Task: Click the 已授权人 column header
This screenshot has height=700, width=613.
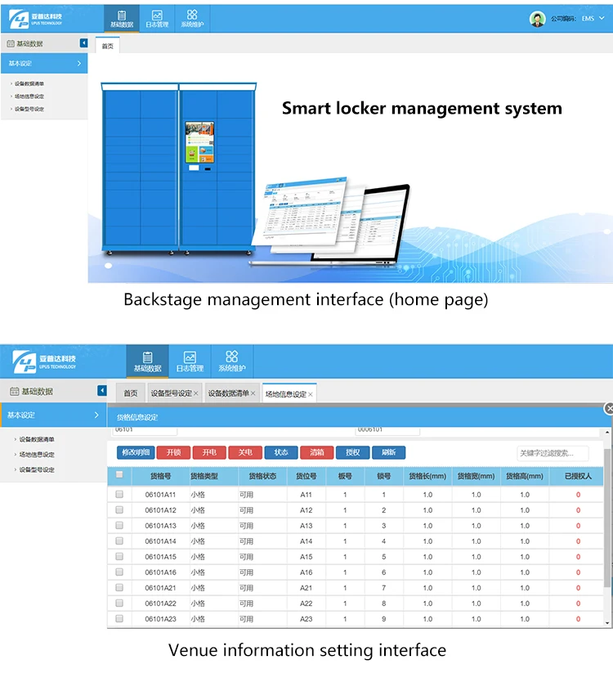Action: [578, 476]
